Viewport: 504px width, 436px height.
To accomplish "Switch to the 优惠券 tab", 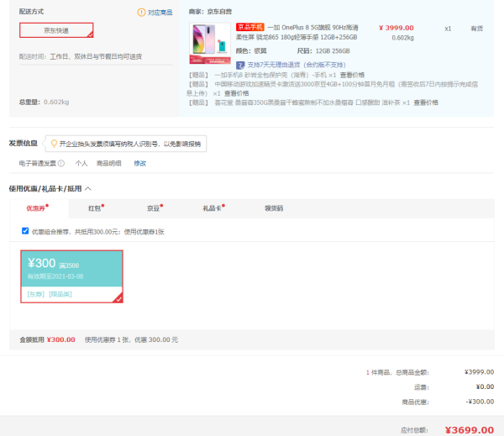I will pyautogui.click(x=37, y=208).
